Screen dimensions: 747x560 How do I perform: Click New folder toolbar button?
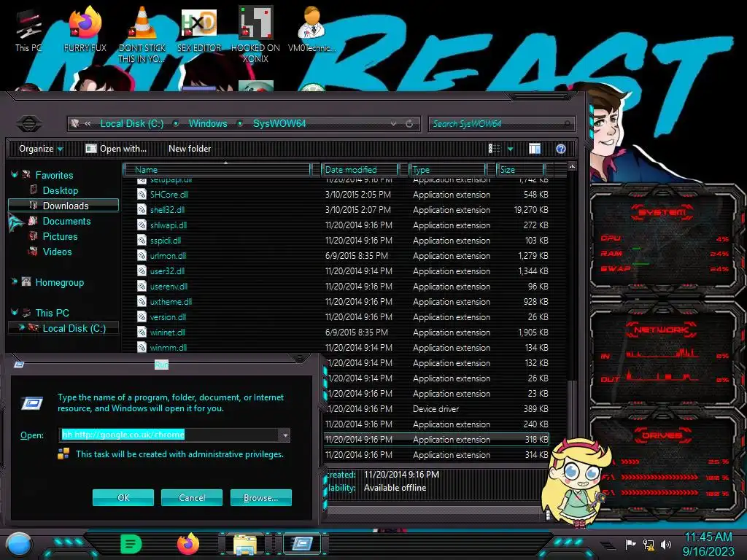[x=190, y=149]
